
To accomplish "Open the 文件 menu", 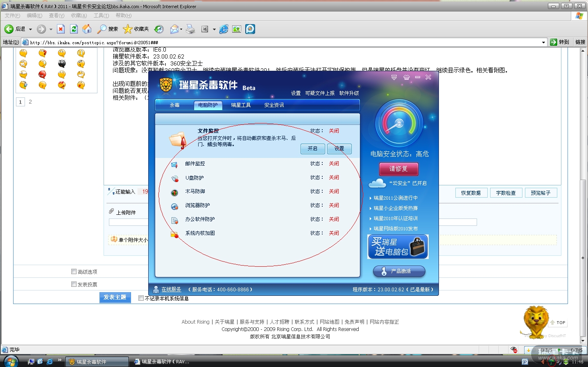I will (x=12, y=16).
